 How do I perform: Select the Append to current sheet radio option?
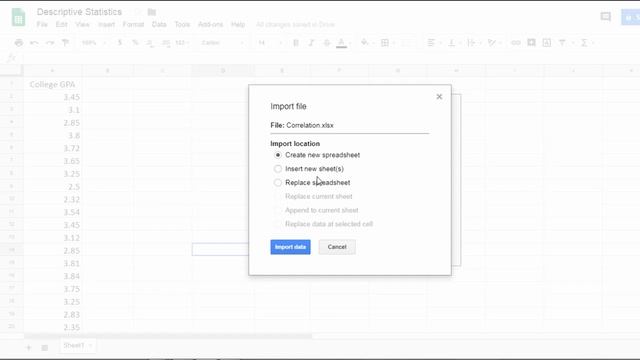pyautogui.click(x=278, y=210)
